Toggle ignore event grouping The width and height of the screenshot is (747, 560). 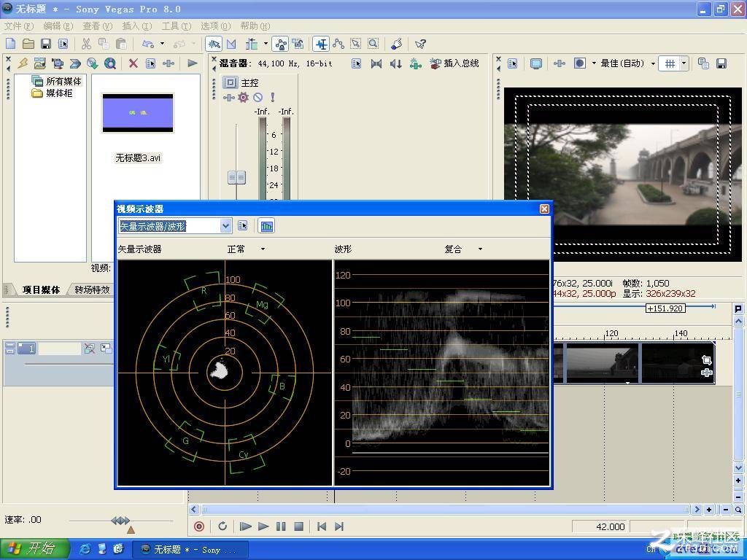(298, 44)
